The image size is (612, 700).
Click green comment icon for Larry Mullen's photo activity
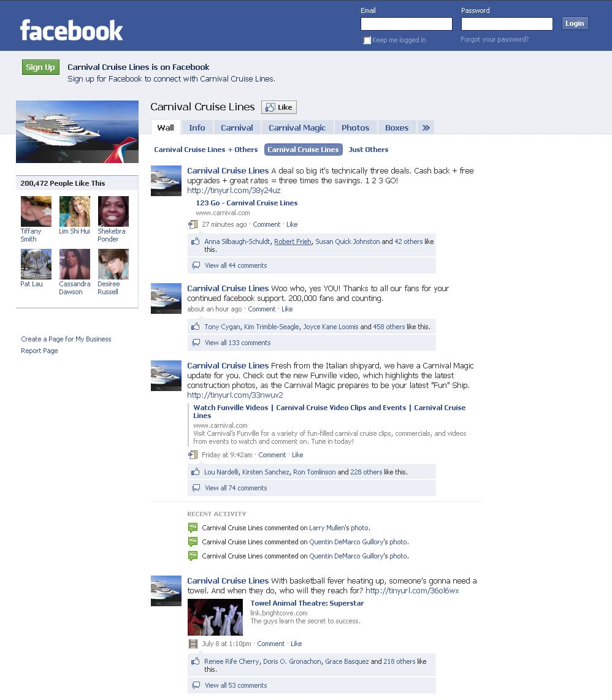[x=193, y=528]
